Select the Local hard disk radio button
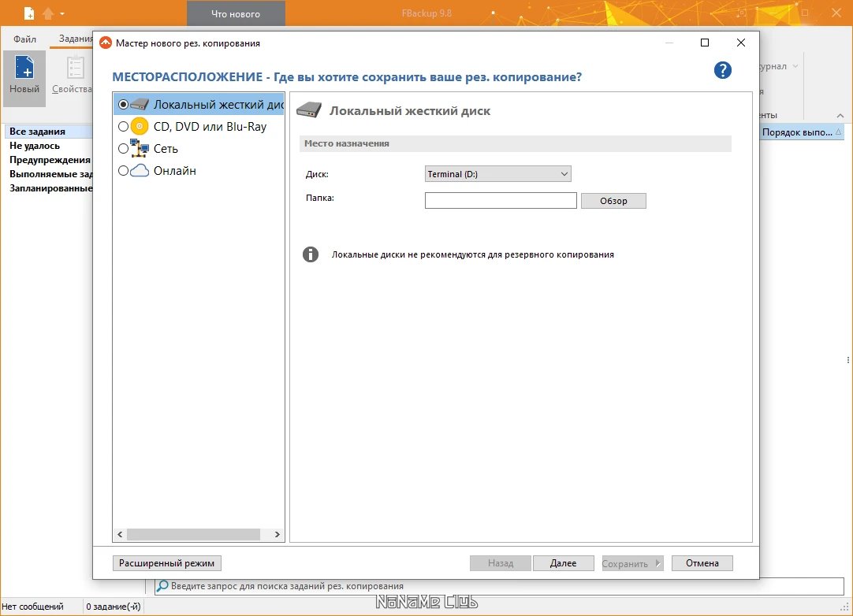This screenshot has height=616, width=853. click(x=124, y=105)
